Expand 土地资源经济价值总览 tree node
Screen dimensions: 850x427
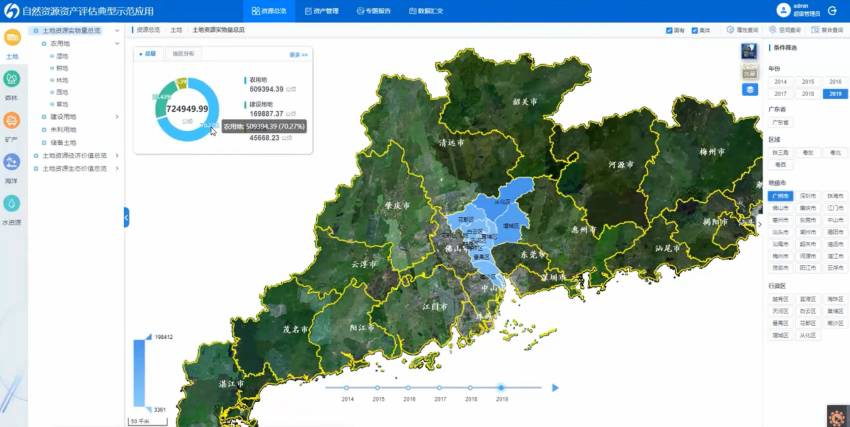(x=117, y=155)
